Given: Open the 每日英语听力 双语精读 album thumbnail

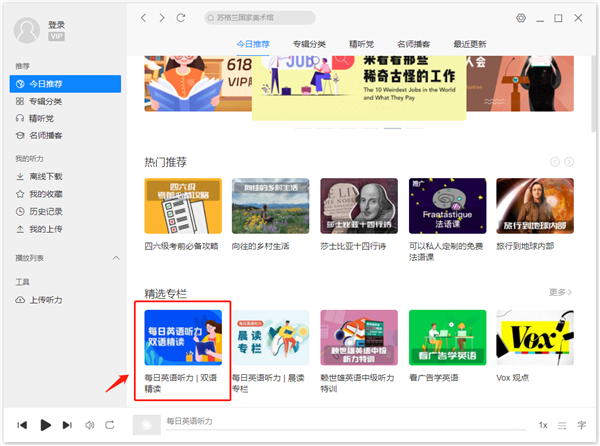Looking at the screenshot, I should click(x=182, y=339).
